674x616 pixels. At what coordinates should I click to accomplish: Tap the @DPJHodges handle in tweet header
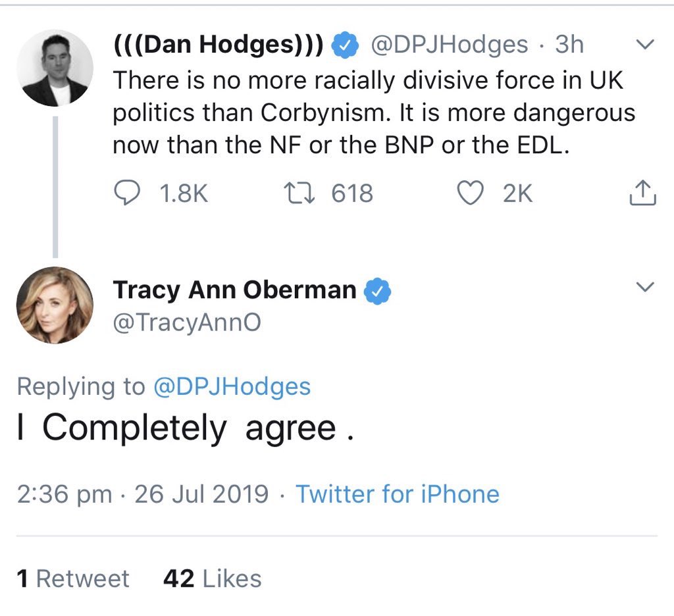(x=449, y=45)
